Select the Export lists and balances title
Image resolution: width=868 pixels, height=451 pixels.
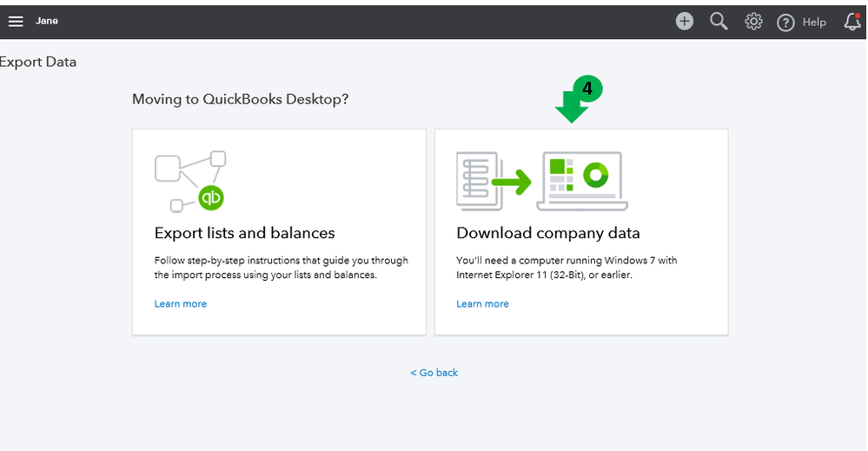pos(244,233)
